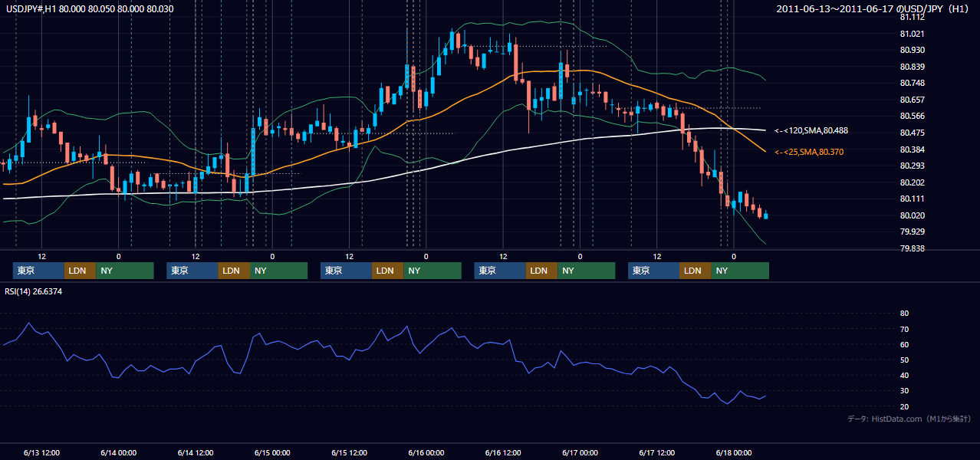Click the 6/15 00:00 date label
980x460 pixels.
coord(272,452)
